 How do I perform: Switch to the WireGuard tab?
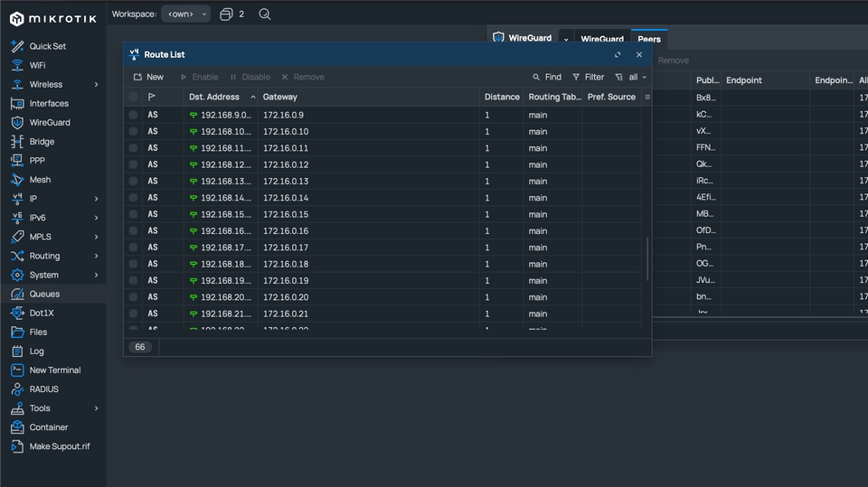tap(602, 39)
